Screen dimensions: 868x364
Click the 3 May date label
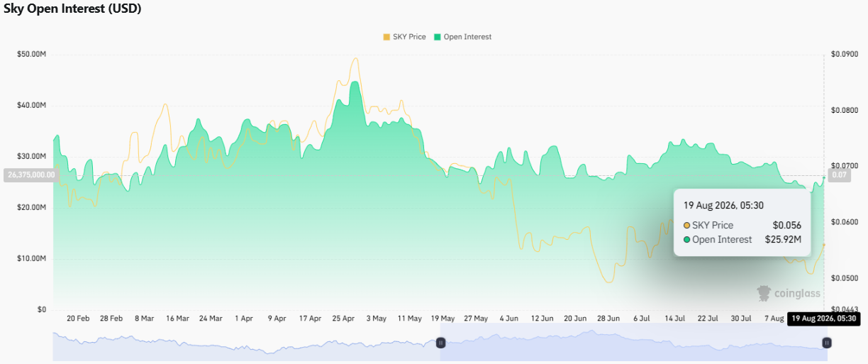point(376,319)
